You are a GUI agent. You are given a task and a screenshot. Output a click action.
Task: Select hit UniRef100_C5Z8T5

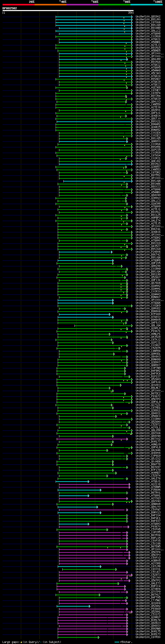(x=148, y=348)
